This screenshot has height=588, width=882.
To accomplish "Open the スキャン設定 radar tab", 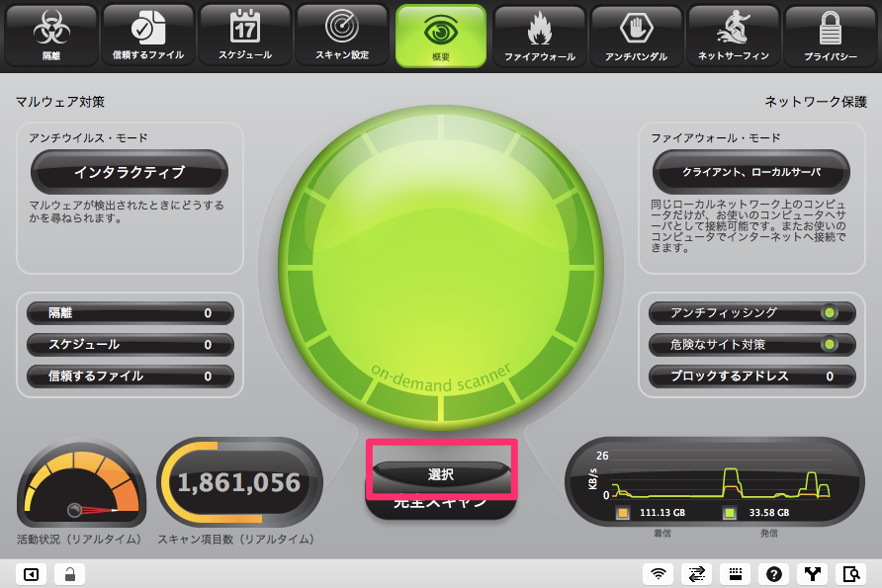I will (341, 36).
